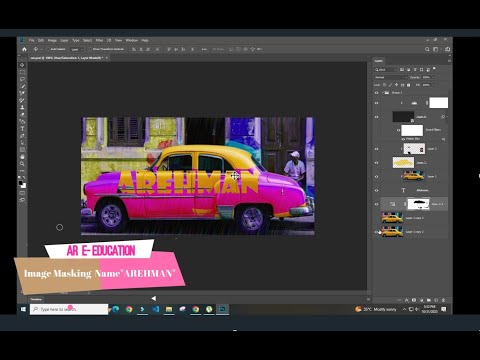Image resolution: width=480 pixels, height=360 pixels.
Task: Open the layer filter Kind dropdown
Action: 386,70
